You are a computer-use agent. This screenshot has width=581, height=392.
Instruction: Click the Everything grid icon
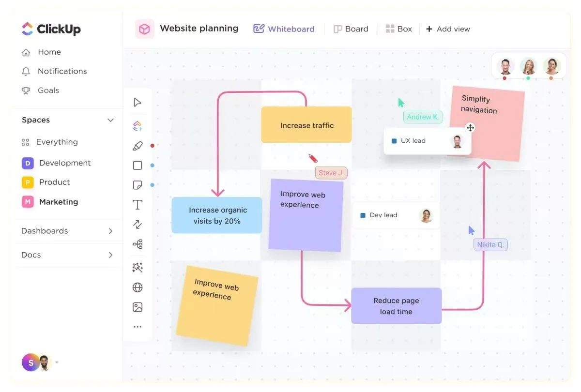[x=26, y=142]
